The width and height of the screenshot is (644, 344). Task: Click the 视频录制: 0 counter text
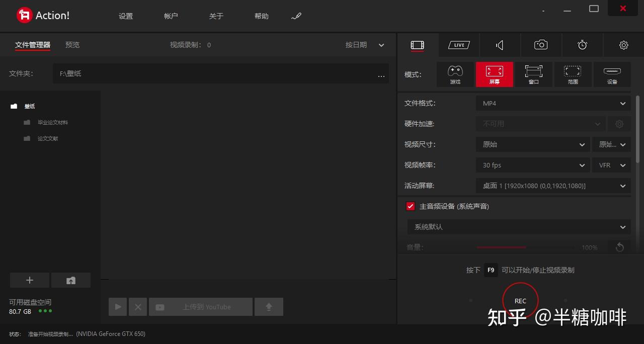(191, 45)
